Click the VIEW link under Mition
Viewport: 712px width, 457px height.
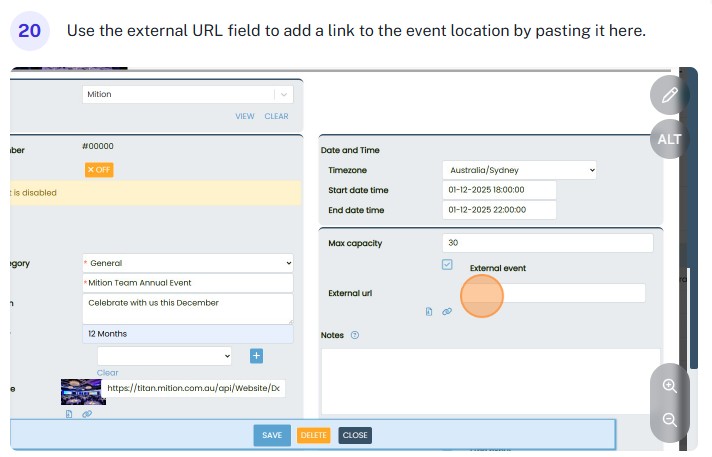244,116
